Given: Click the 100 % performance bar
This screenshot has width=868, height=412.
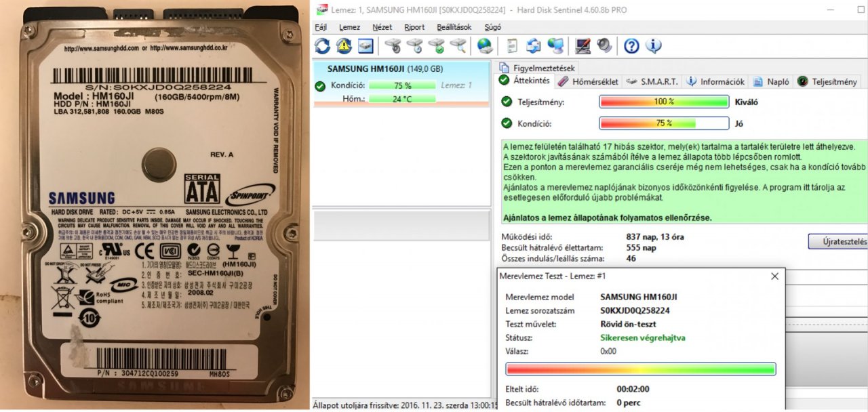Looking at the screenshot, I should pos(664,102).
